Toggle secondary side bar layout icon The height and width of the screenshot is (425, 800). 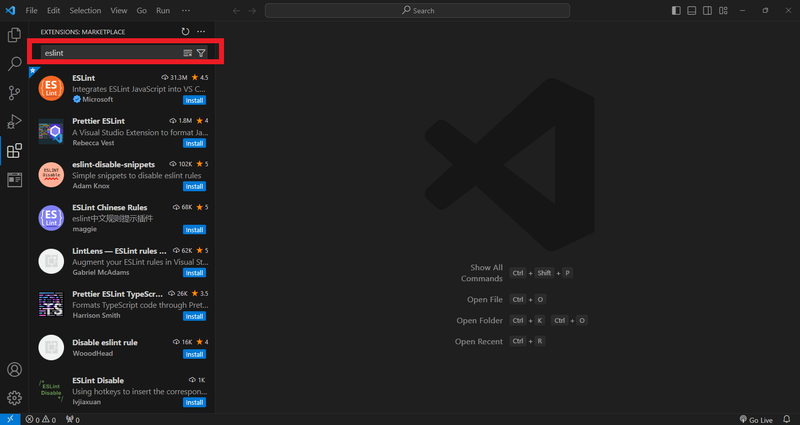(x=707, y=11)
